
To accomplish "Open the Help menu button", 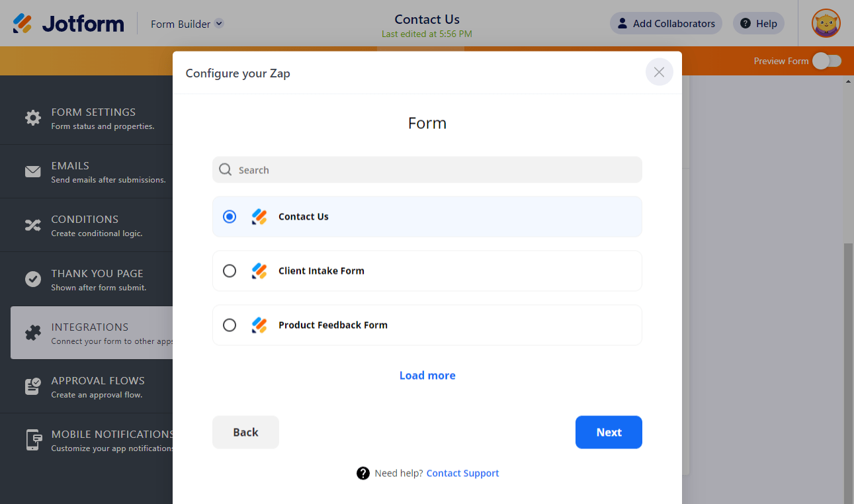I will (x=758, y=24).
